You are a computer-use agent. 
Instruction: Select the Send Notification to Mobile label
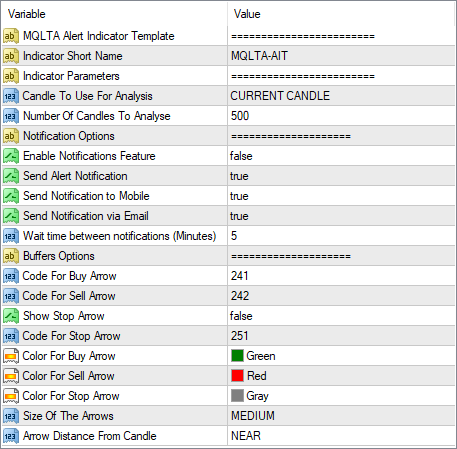point(86,196)
